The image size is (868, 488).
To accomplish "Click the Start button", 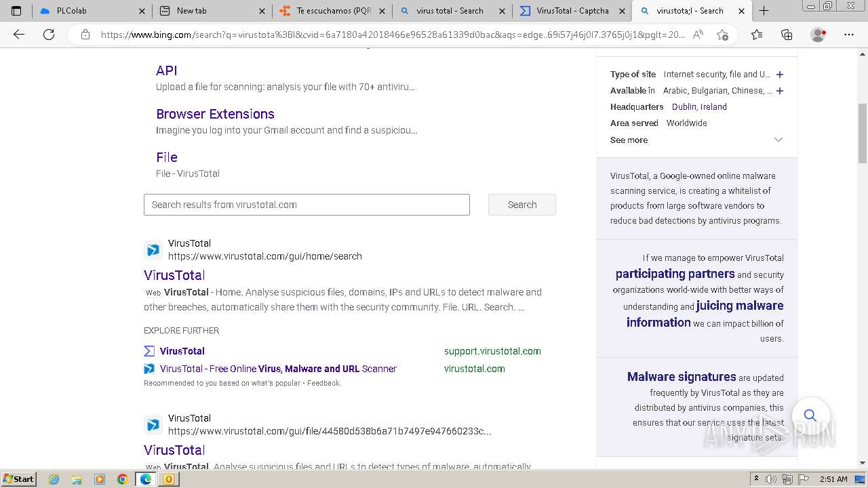I will tap(18, 479).
